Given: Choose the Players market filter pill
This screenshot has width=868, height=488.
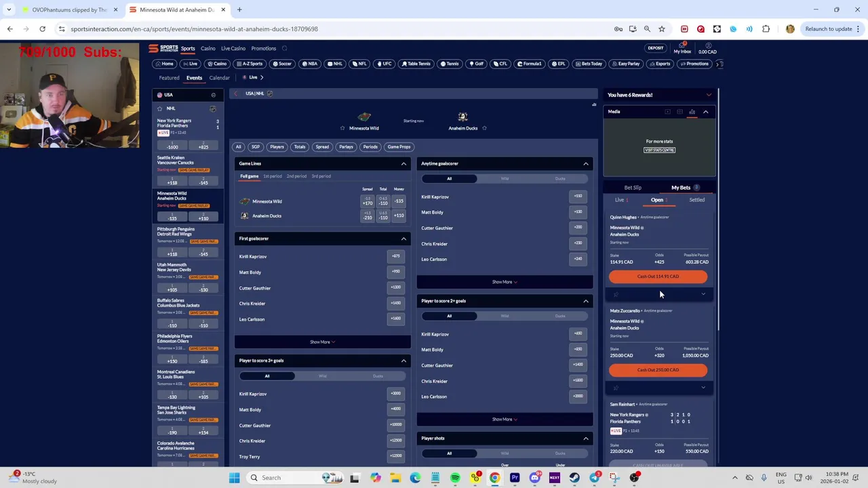Looking at the screenshot, I should [x=277, y=147].
